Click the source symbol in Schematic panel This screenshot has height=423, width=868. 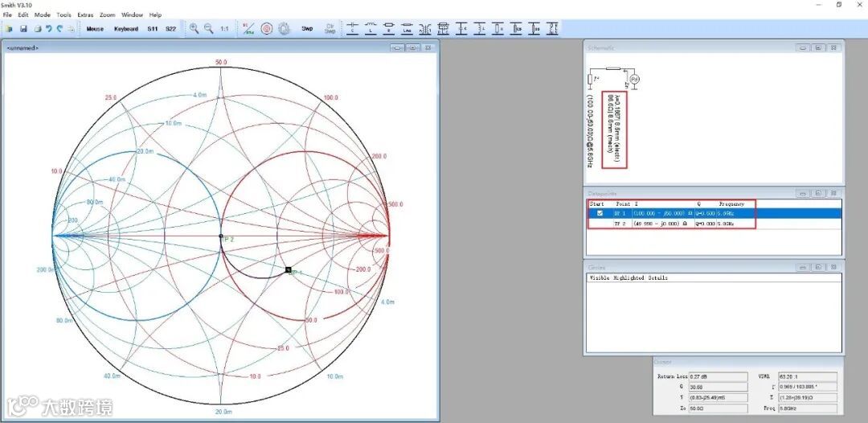click(634, 79)
